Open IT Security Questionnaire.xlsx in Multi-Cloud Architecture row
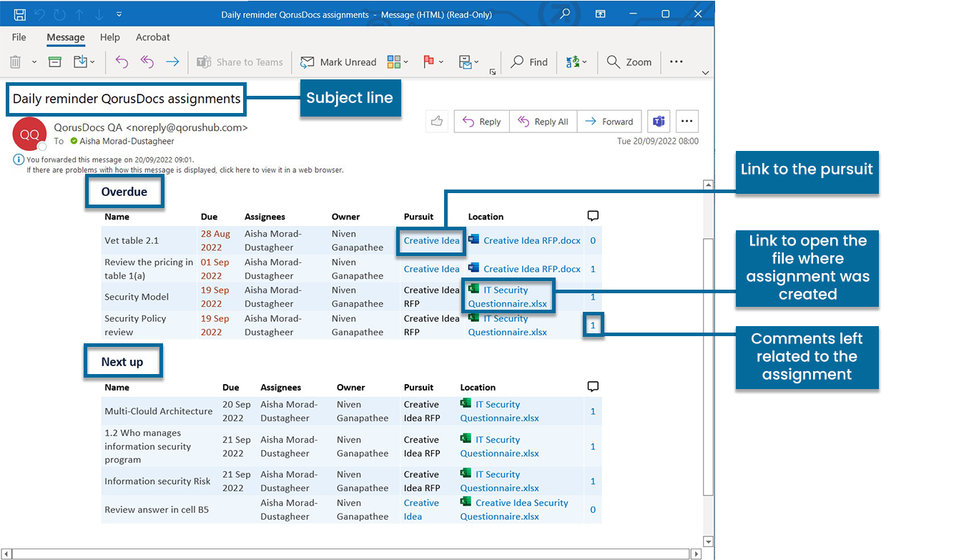 pyautogui.click(x=500, y=411)
